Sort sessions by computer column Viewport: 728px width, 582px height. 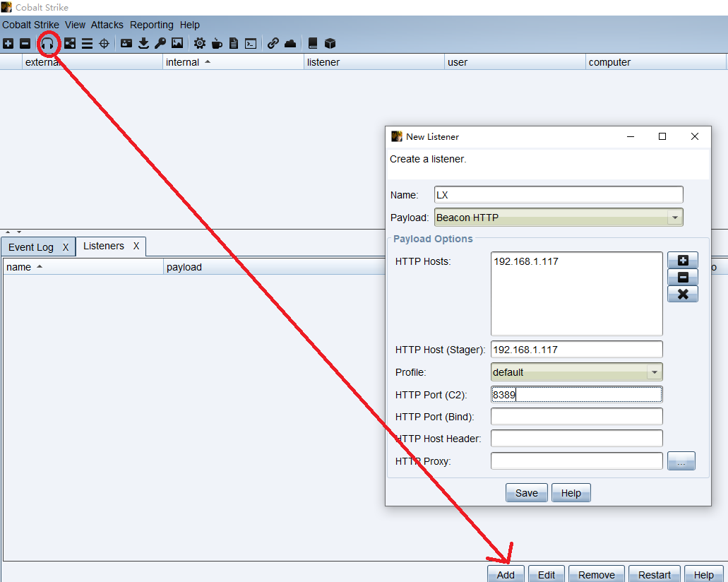point(655,62)
